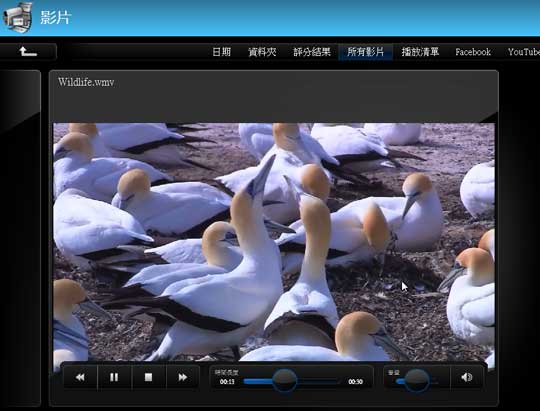This screenshot has height=411, width=540.
Task: Click the unplayed portion of the time track
Action: tap(318, 381)
